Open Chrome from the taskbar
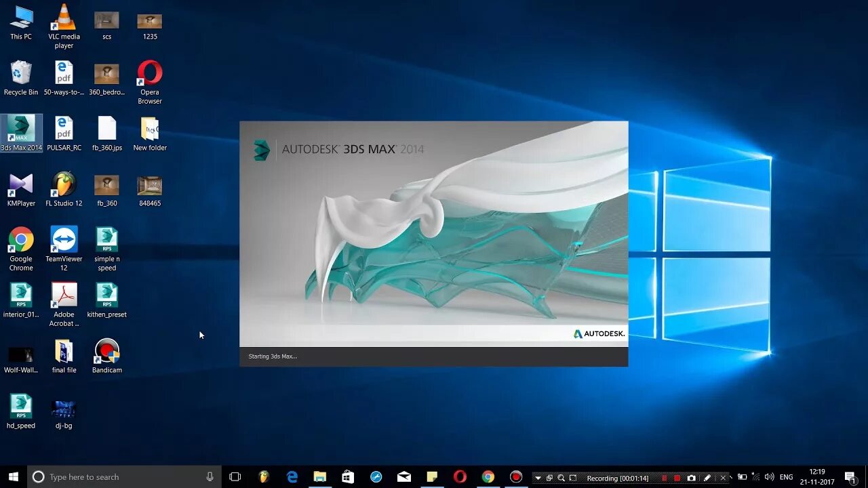Screen dimensions: 868x488 click(x=488, y=476)
